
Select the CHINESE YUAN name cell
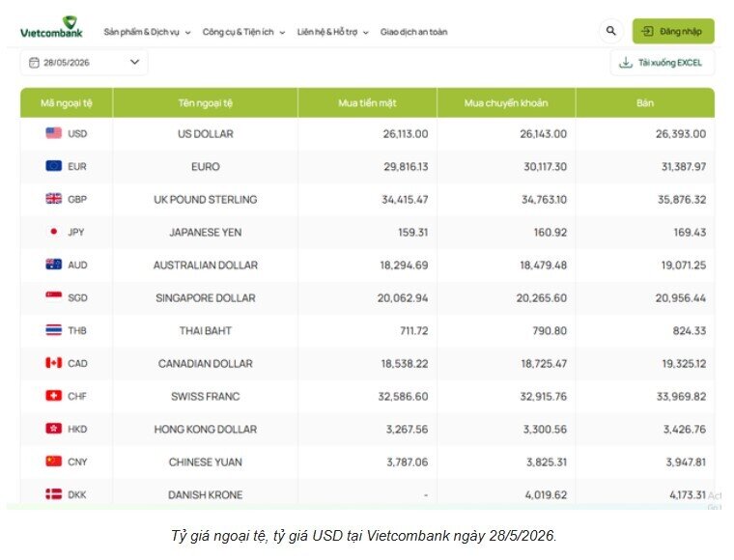206,462
